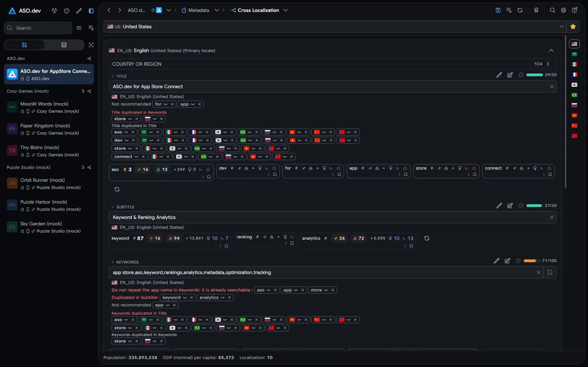Click the share icon next to the Cozy Games group
Viewport: 588px width, 367px height.
[89, 91]
